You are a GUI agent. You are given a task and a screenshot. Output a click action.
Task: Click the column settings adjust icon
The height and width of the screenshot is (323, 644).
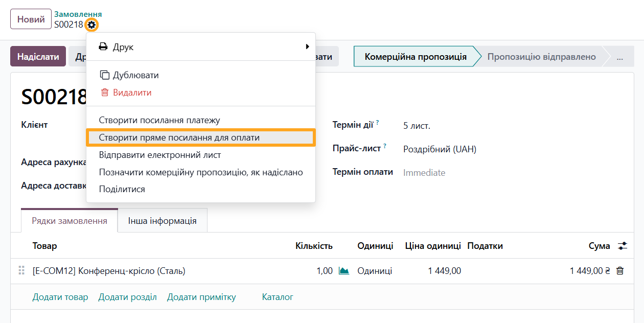click(x=622, y=246)
